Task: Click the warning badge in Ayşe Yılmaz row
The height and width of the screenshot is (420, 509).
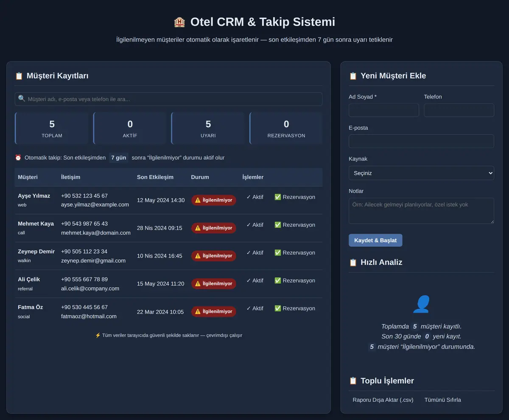Action: 214,200
